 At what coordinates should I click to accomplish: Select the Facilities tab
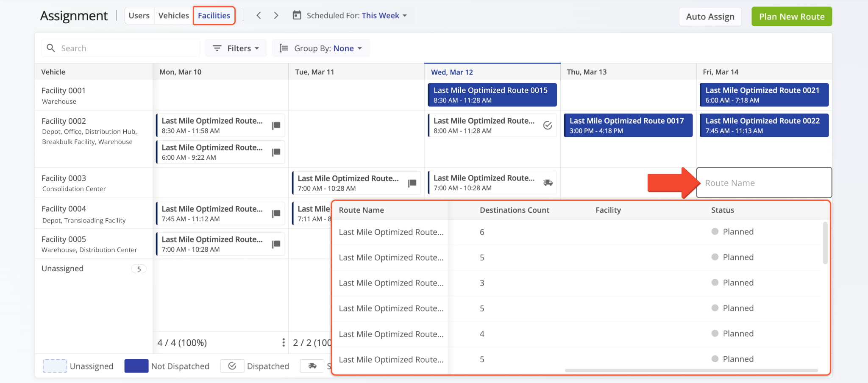pos(214,16)
